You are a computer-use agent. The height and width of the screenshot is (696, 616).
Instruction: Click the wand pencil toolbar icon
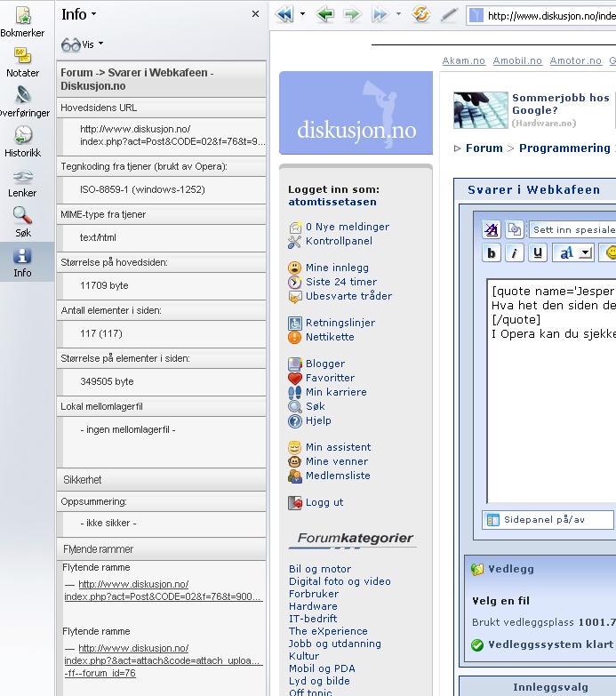[449, 14]
